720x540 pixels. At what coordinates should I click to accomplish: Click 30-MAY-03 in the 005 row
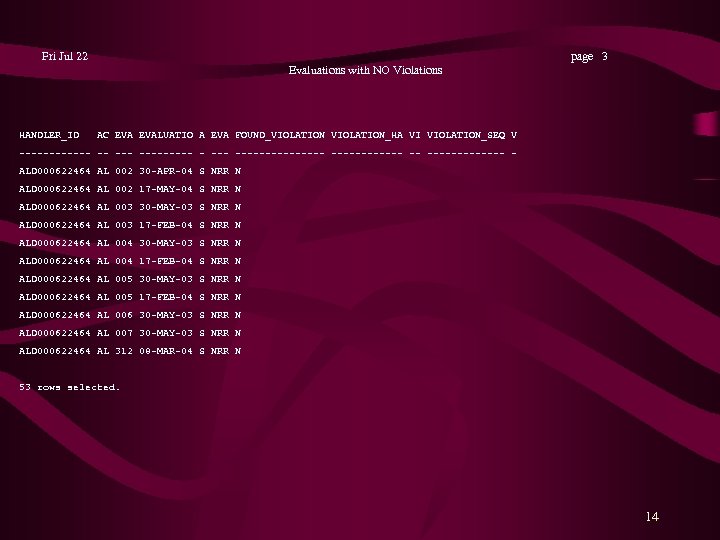(166, 279)
